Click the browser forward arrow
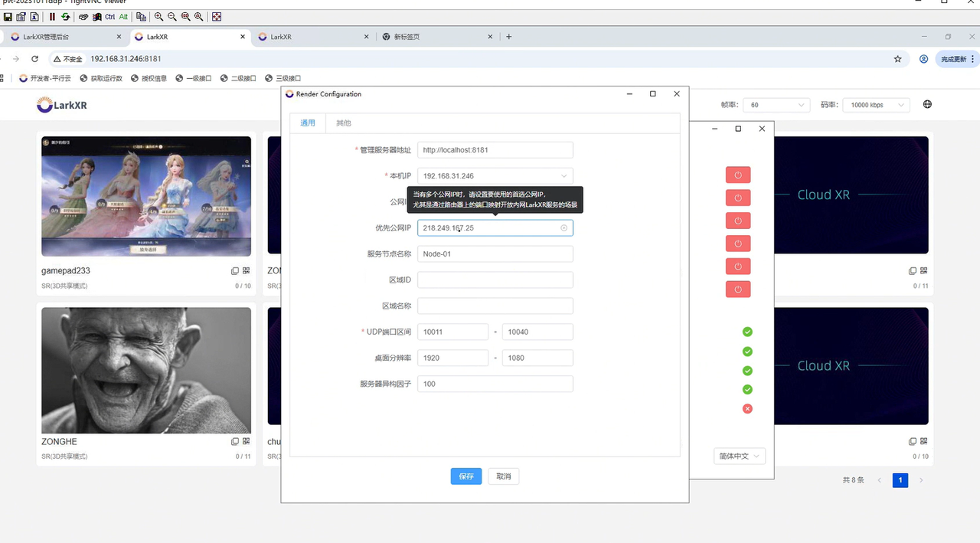Image resolution: width=980 pixels, height=543 pixels. (x=15, y=59)
